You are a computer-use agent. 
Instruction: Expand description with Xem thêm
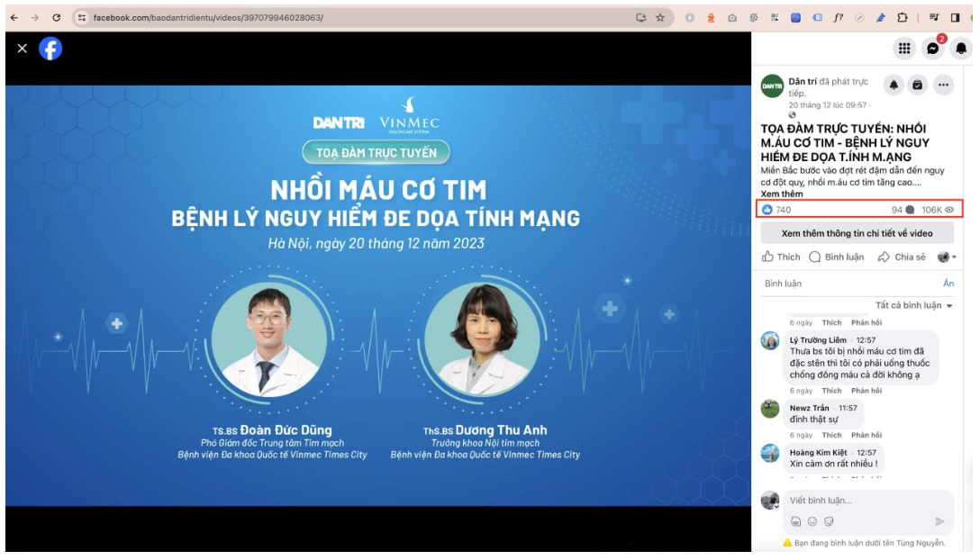(x=781, y=194)
